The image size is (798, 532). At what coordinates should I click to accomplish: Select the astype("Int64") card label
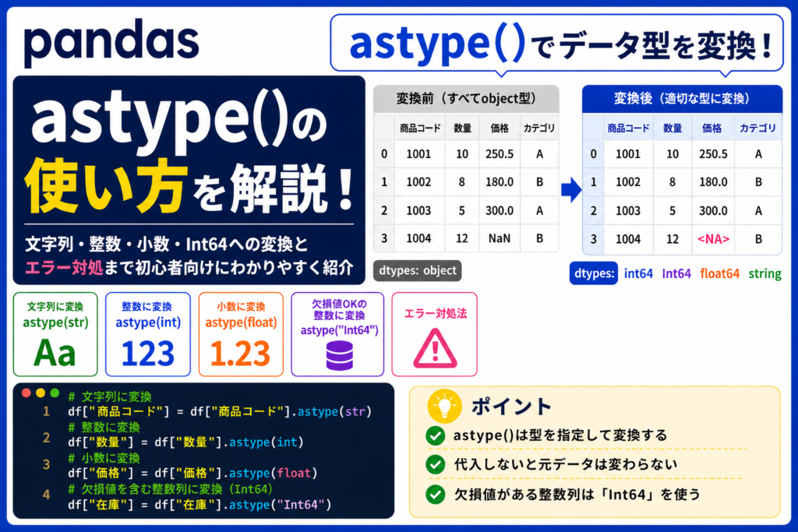(x=339, y=330)
